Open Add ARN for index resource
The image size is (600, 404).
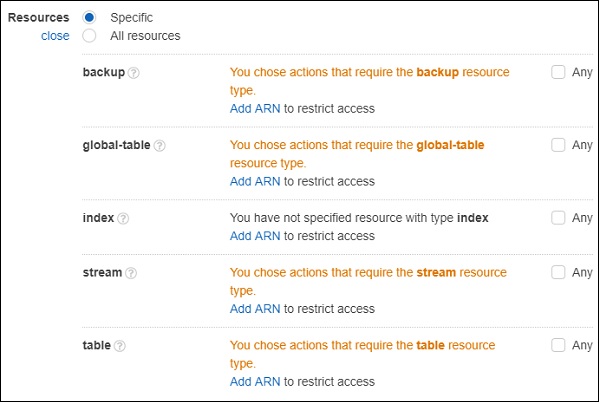click(x=254, y=236)
